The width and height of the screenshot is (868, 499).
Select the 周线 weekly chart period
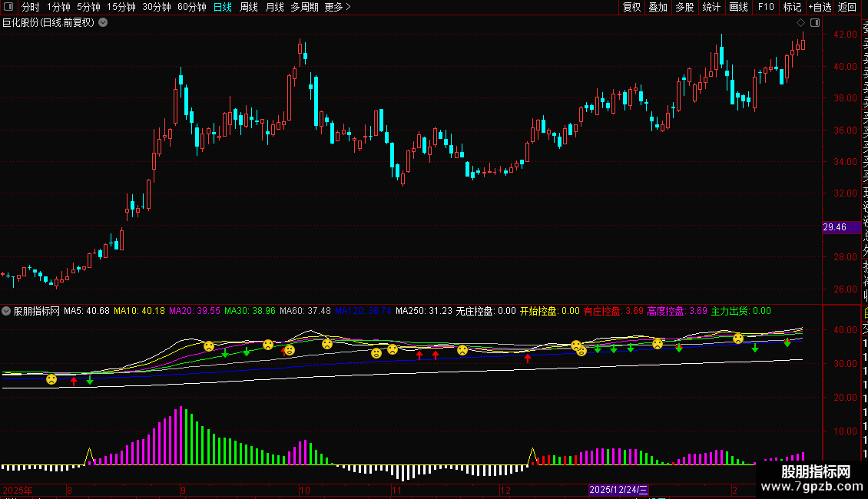(x=249, y=8)
